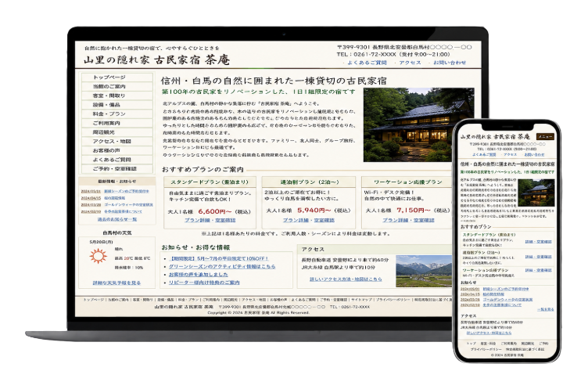Click アクセス link in laptop header

tap(410, 63)
